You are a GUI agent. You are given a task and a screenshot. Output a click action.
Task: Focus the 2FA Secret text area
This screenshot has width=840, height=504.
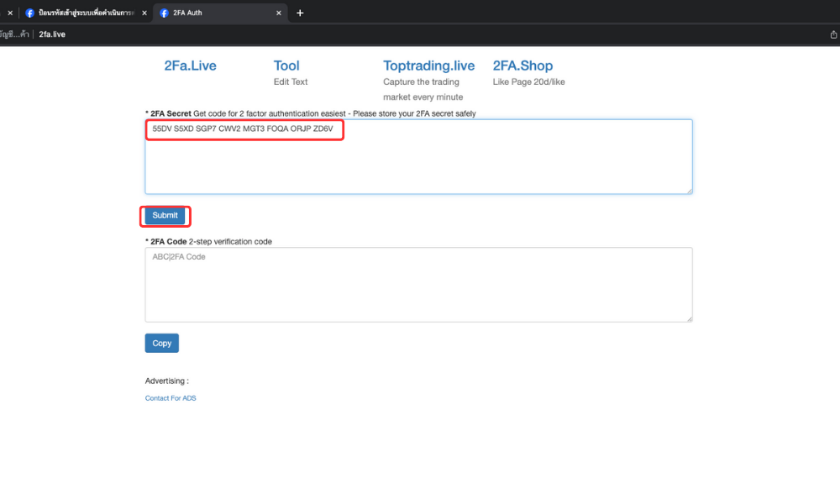click(418, 156)
